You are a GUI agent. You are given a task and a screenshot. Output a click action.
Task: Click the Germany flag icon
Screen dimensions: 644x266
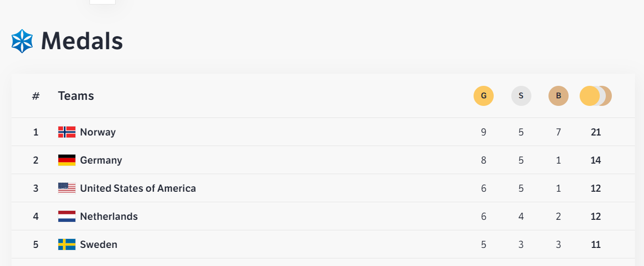(x=67, y=160)
